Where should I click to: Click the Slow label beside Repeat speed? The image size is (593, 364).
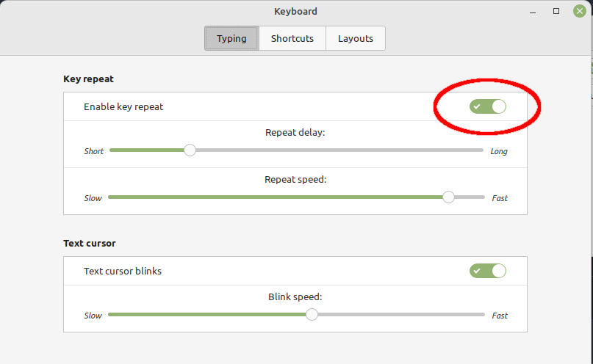click(93, 198)
